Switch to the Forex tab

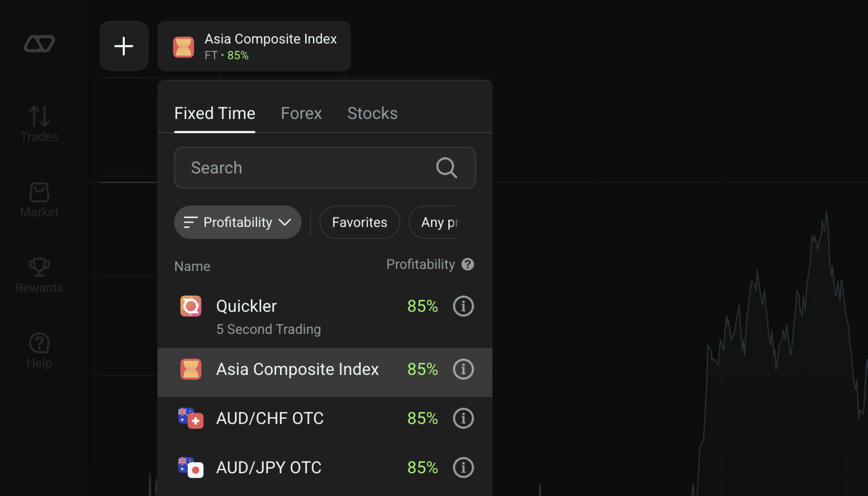(x=301, y=113)
